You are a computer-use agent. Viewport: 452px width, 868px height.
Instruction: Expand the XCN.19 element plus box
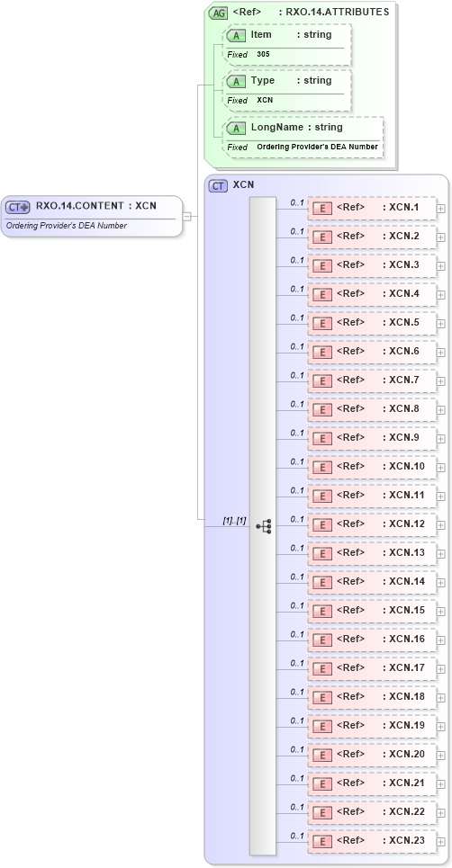[441, 727]
